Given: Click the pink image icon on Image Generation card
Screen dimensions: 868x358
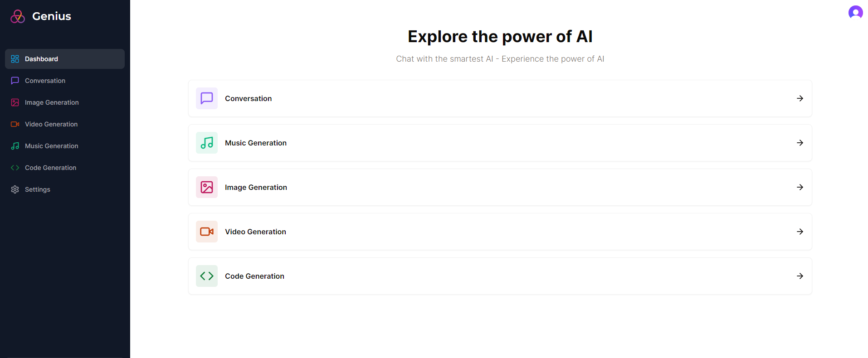Looking at the screenshot, I should tap(206, 187).
